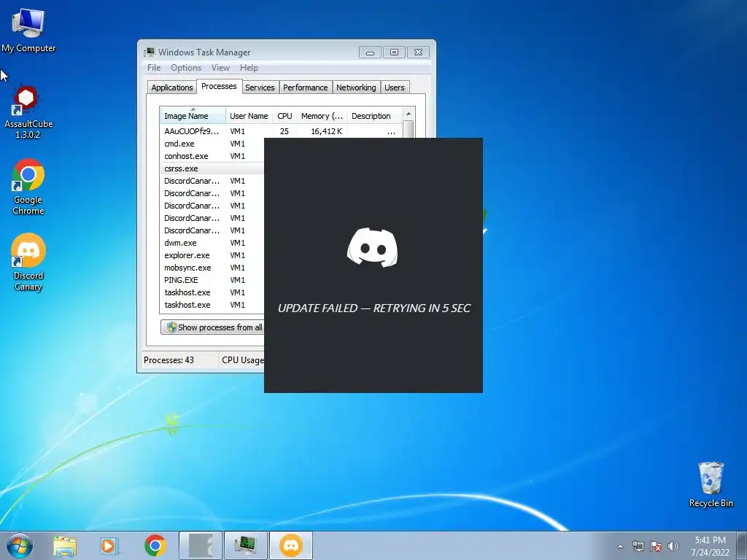The width and height of the screenshot is (747, 560).
Task: Sort by Image Name column header
Action: [x=193, y=116]
